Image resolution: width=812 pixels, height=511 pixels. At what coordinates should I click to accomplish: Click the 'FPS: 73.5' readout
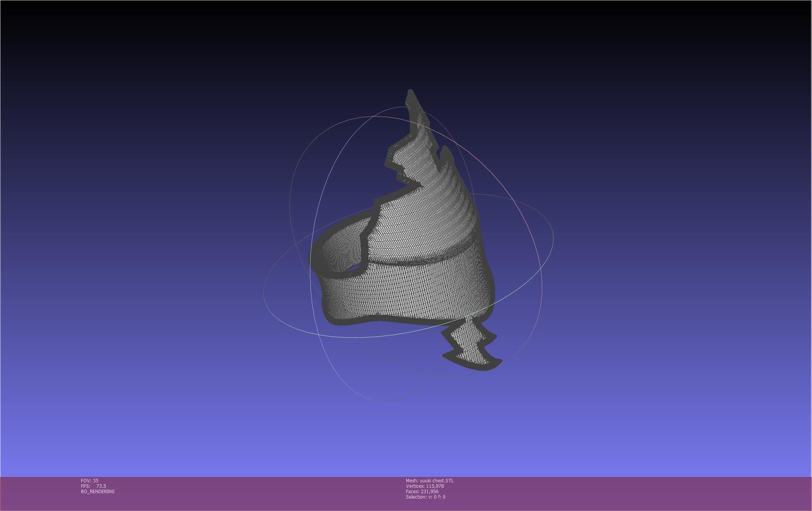93,486
